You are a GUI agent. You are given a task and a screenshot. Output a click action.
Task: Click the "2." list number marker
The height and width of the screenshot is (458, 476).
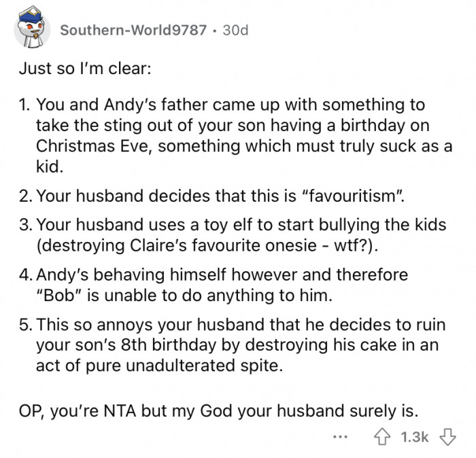click(x=26, y=196)
